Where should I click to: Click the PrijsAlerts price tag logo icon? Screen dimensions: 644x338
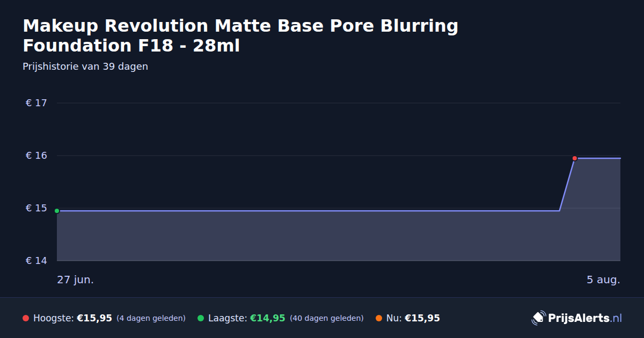point(538,318)
